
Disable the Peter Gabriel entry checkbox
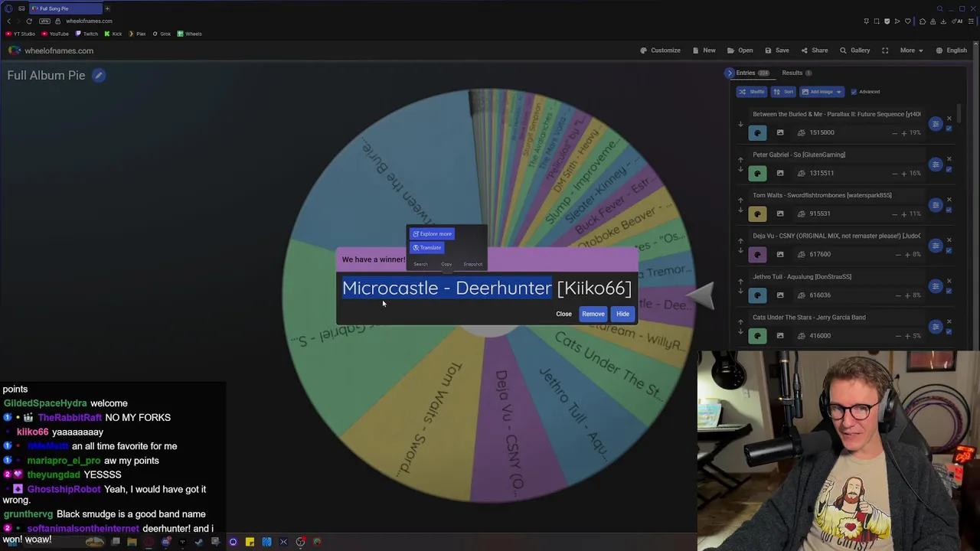tap(949, 168)
